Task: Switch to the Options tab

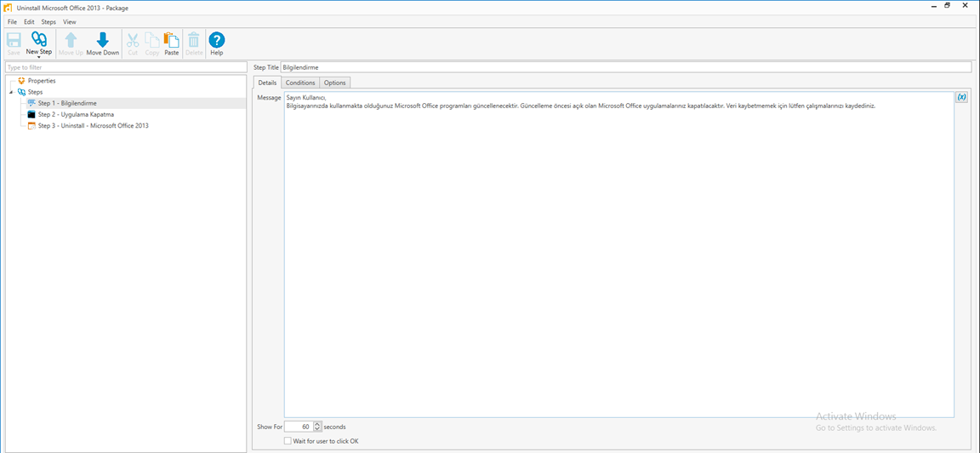Action: (x=335, y=83)
